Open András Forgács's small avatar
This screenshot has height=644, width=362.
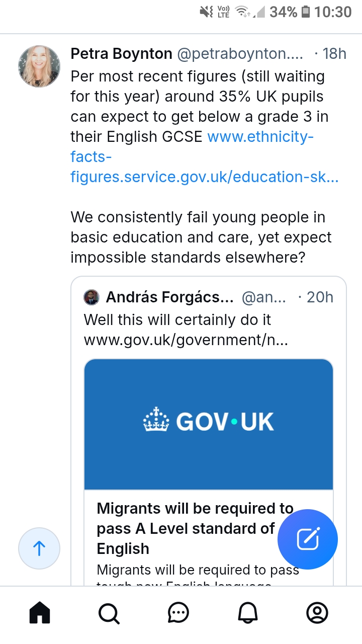[x=92, y=297]
